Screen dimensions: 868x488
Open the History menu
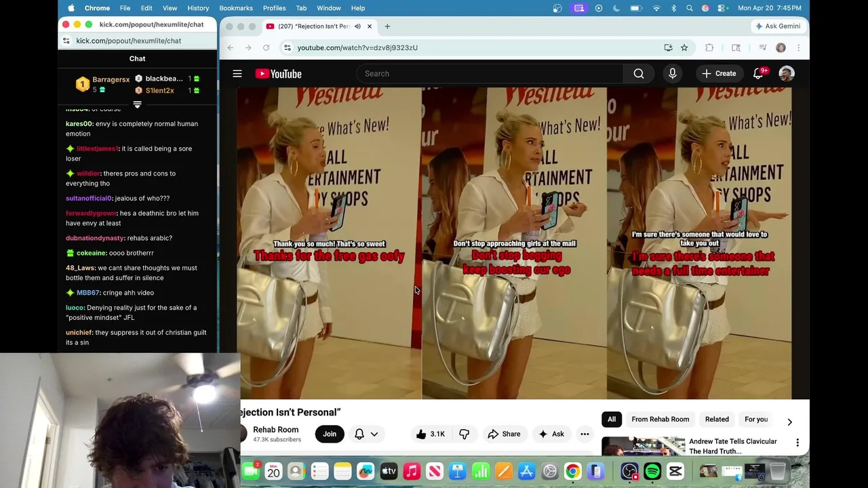click(198, 8)
